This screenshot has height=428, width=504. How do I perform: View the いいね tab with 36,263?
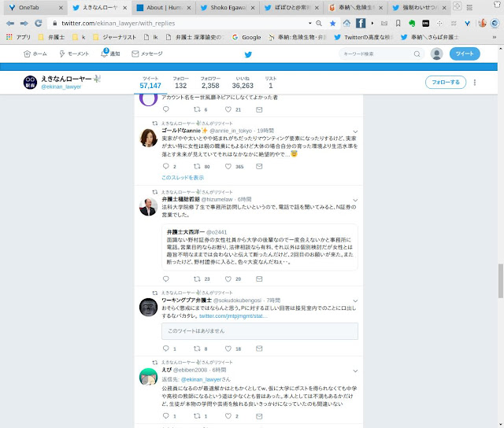(x=243, y=83)
